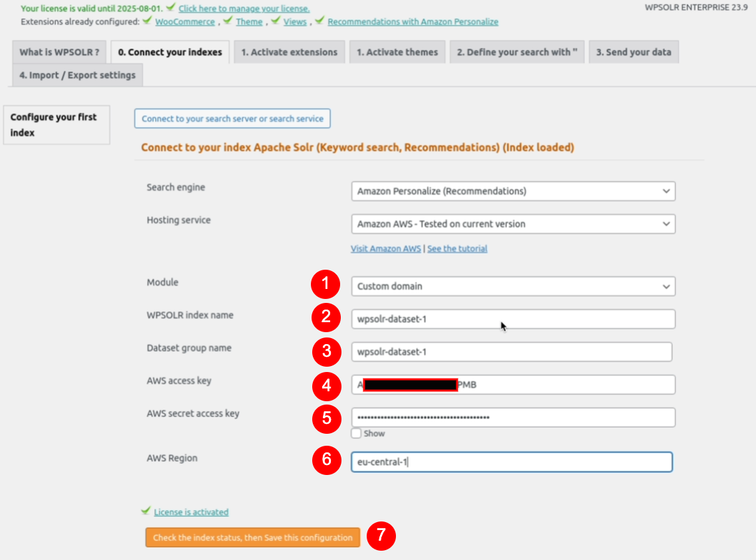Select 'Configure your first index' side item

click(56, 125)
